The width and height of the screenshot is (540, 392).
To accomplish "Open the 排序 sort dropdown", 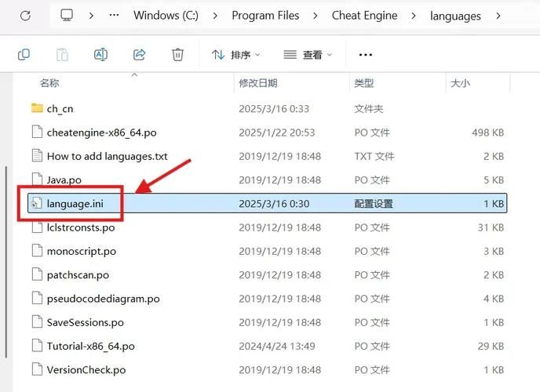I will (236, 55).
